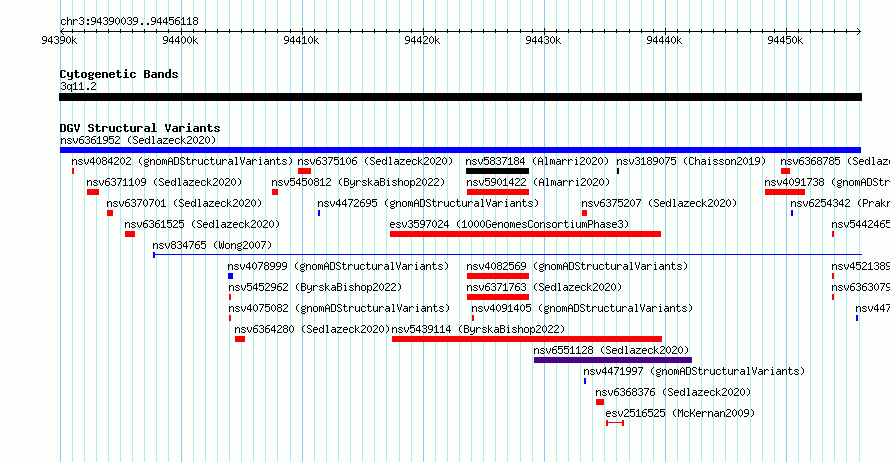Click the 94440k ruler tick label
The image size is (890, 462).
[664, 40]
